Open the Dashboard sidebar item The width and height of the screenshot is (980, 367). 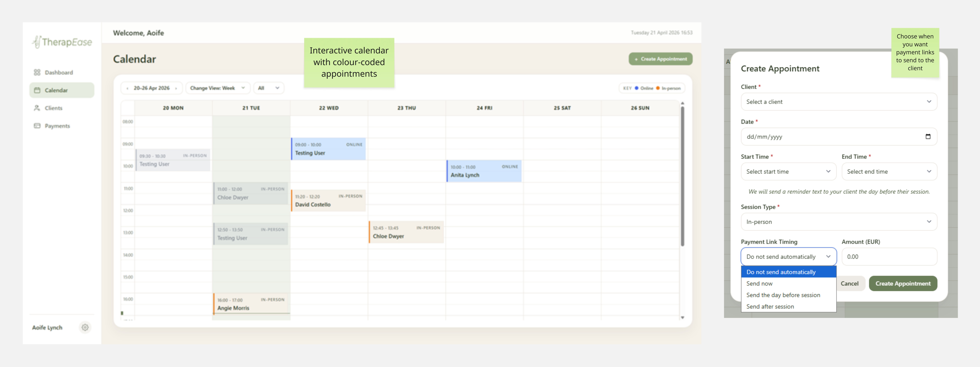pyautogui.click(x=62, y=72)
